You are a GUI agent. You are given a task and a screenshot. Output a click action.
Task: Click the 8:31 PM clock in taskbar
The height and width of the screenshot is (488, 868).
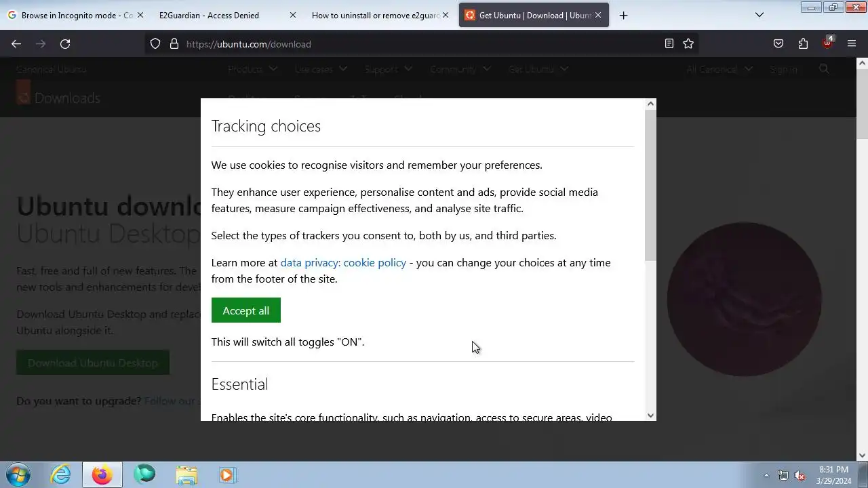point(833,475)
